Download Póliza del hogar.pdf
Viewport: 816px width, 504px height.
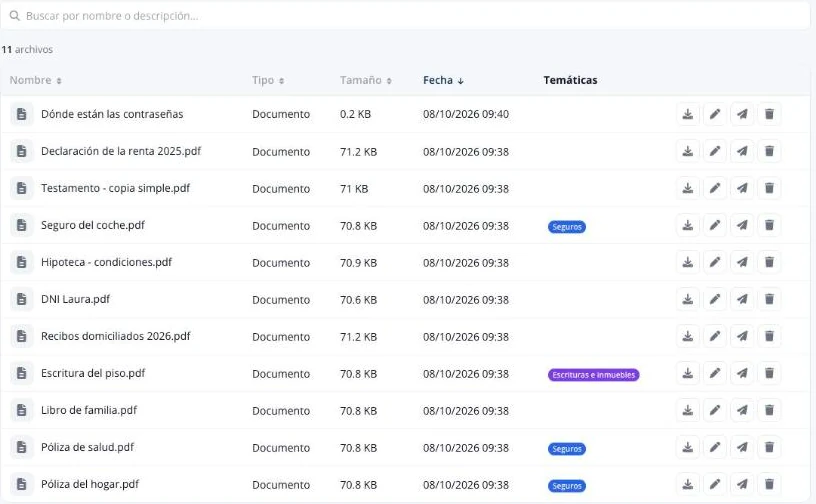pos(687,484)
